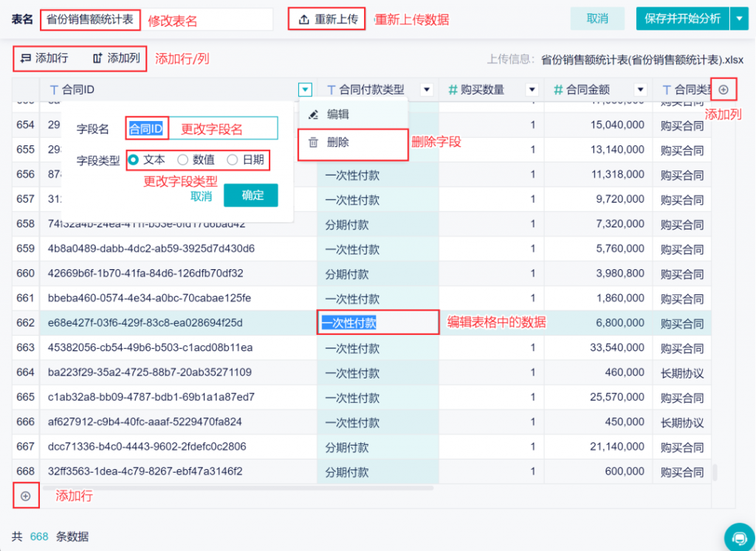Click the table name (表名) input field
The height and width of the screenshot is (551, 756).
(157, 20)
